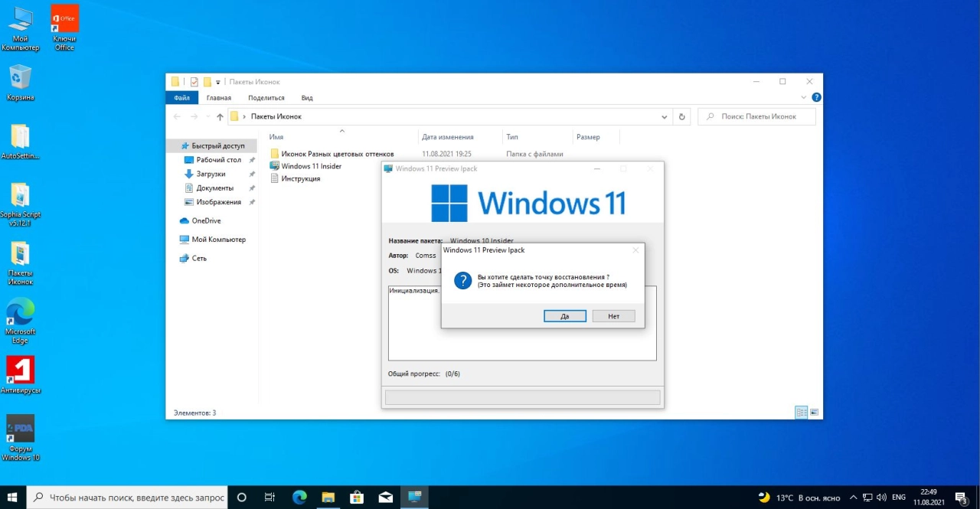Select Изображения in navigation pane

tap(218, 202)
